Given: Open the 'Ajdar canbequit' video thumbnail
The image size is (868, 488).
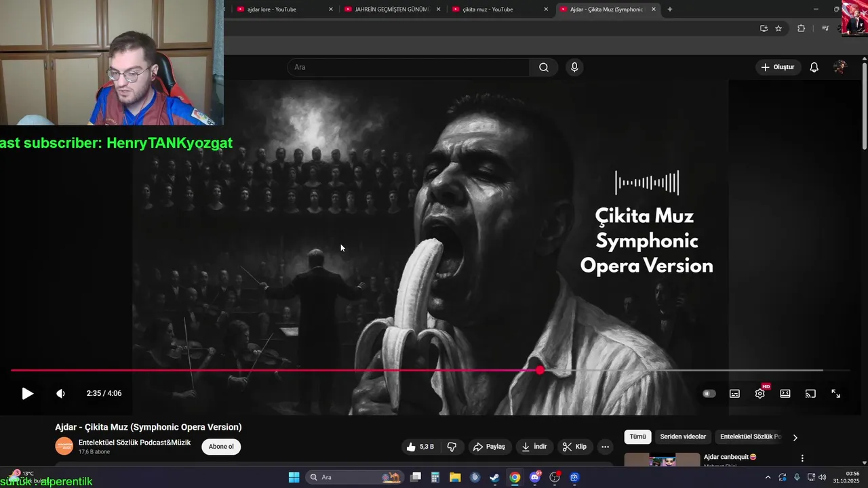Looking at the screenshot, I should click(x=662, y=460).
